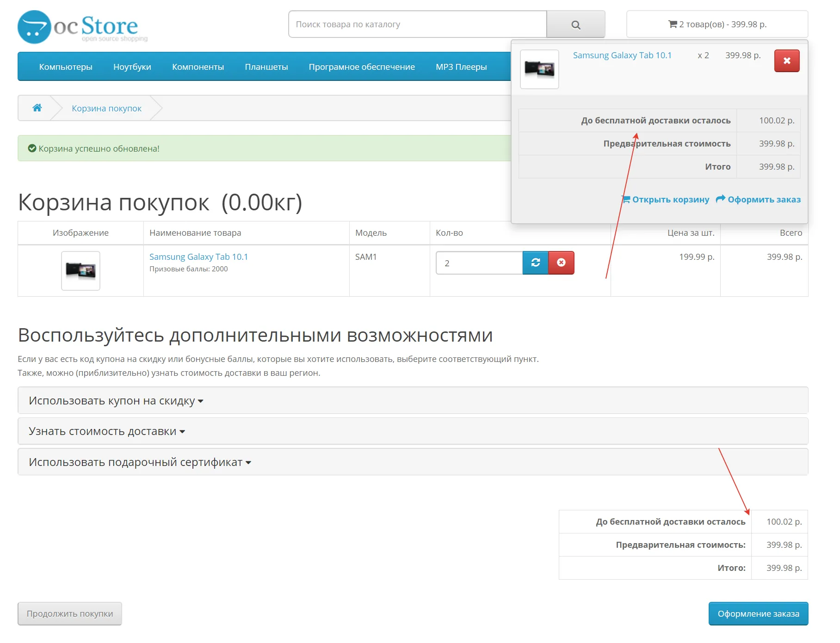Open Samsung Galaxy Tab 10.1 link in table
This screenshot has width=840, height=643.
pyautogui.click(x=198, y=257)
